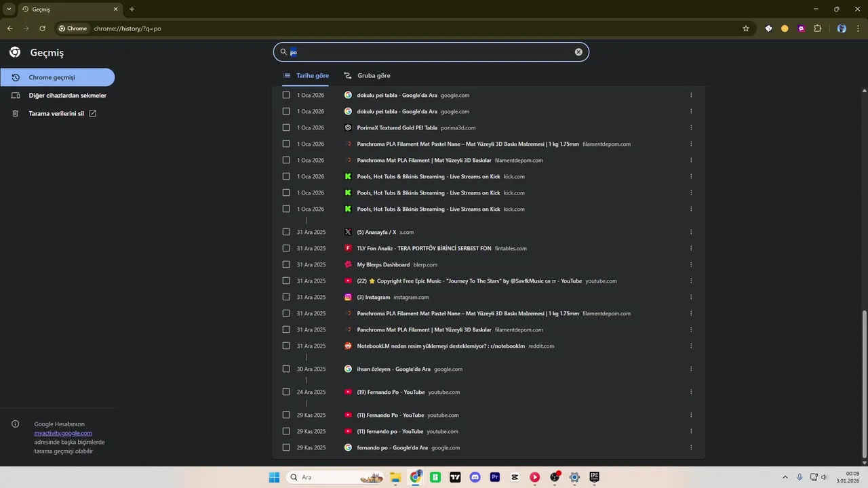Open more actions for NotebookLM reddit entry
Screen dimensions: 868x488
click(691, 346)
